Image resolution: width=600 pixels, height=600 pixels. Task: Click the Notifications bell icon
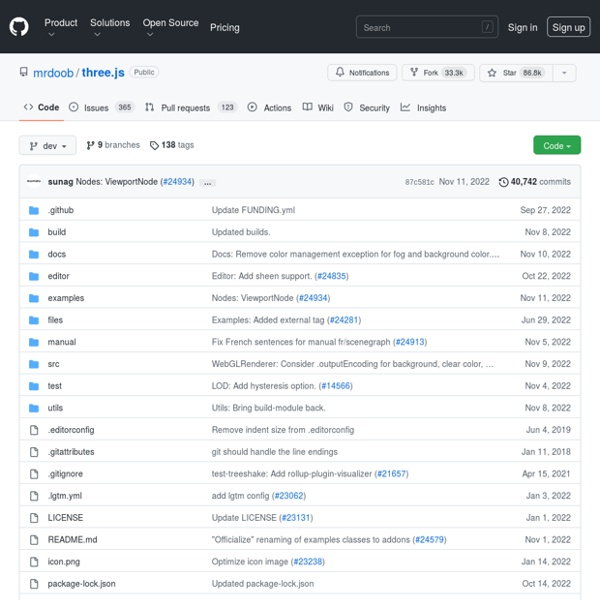tap(340, 72)
